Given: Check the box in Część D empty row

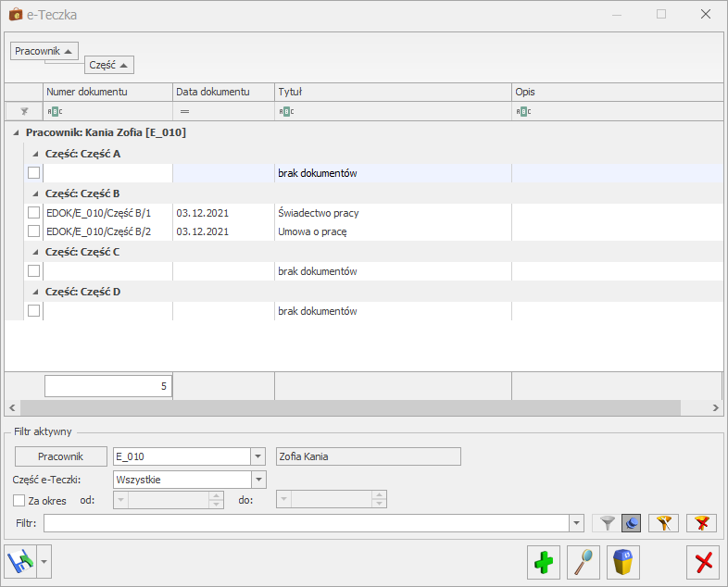Looking at the screenshot, I should (x=34, y=310).
